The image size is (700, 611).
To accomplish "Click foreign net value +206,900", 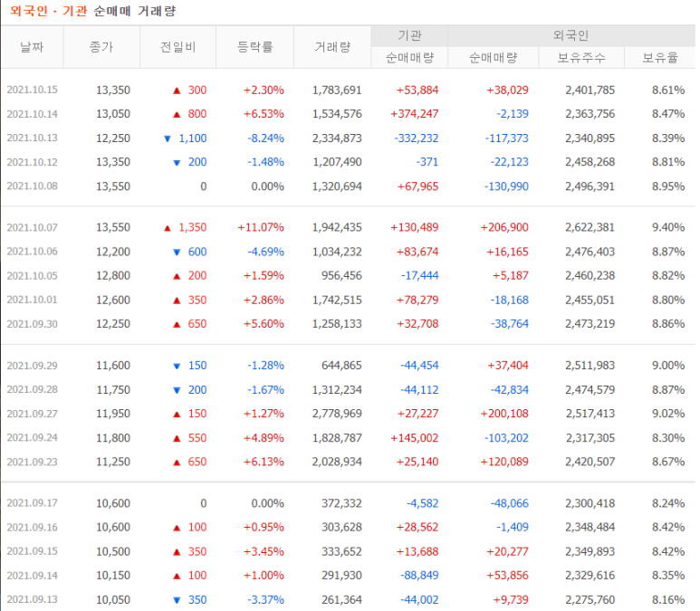I will pos(504,227).
